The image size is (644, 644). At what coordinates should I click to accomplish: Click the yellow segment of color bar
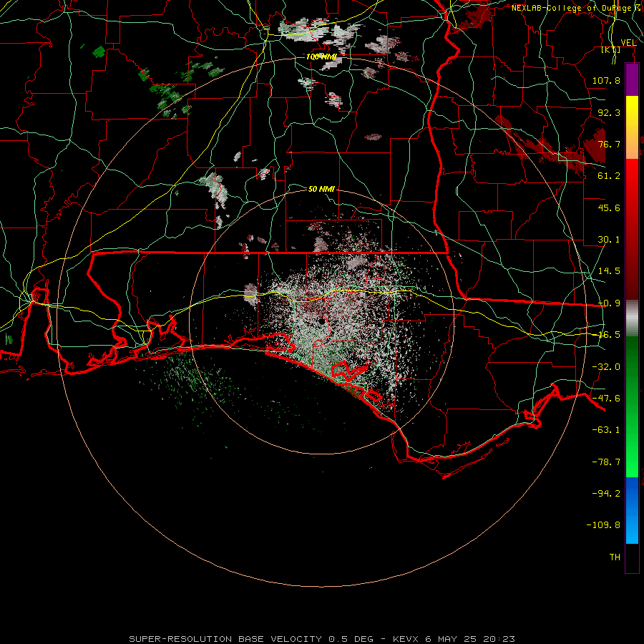point(632,127)
